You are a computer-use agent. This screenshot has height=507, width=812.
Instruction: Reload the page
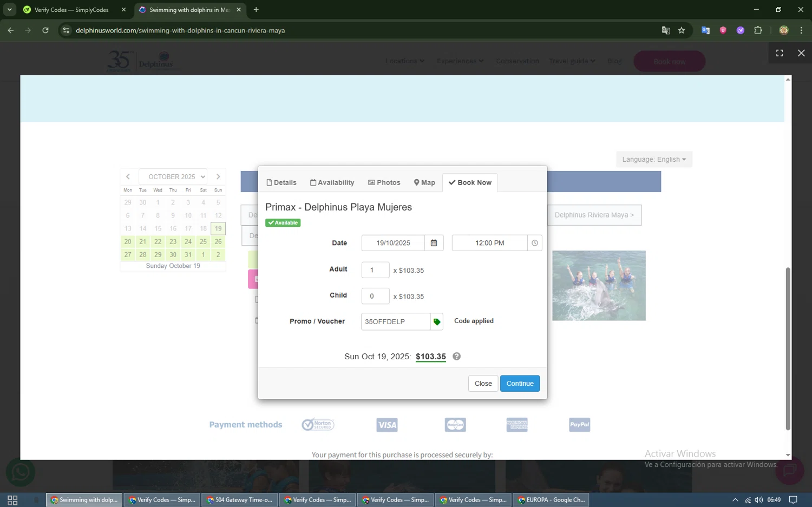pyautogui.click(x=45, y=30)
